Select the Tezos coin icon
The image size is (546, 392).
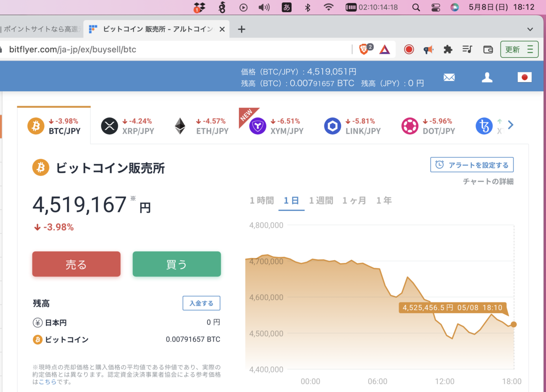tap(484, 126)
